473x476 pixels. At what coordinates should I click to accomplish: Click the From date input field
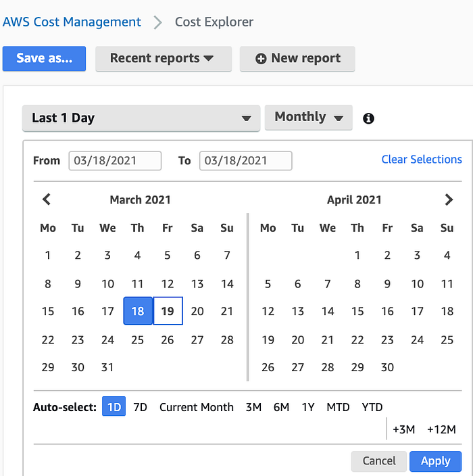click(115, 161)
